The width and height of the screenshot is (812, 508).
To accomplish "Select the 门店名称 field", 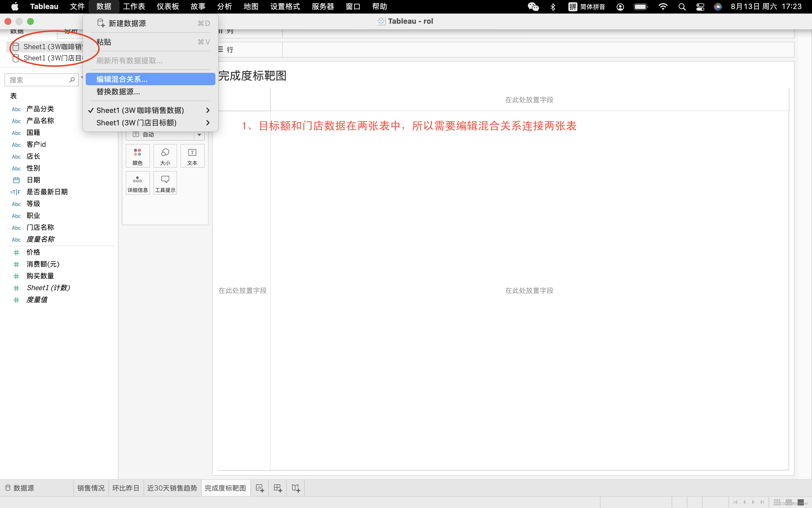I will pos(40,227).
